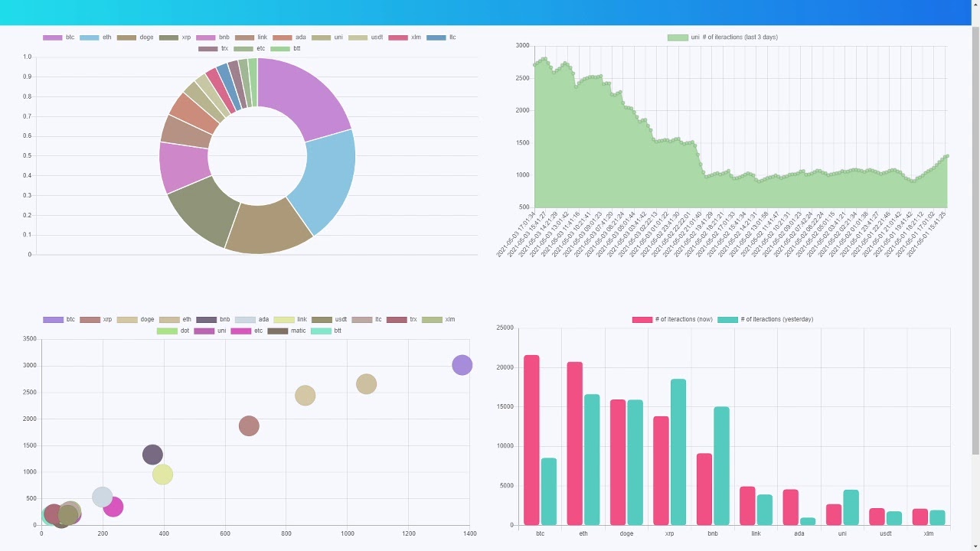
Task: Click the teal uni 'yesterday' bar
Action: (851, 507)
